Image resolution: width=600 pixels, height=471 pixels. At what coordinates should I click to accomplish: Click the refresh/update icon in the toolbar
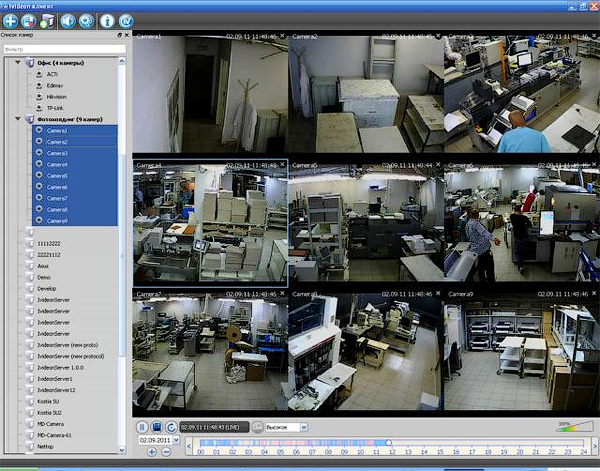tap(126, 19)
